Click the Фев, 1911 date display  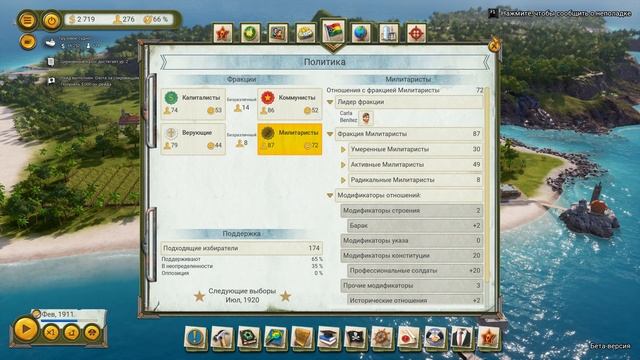click(57, 314)
